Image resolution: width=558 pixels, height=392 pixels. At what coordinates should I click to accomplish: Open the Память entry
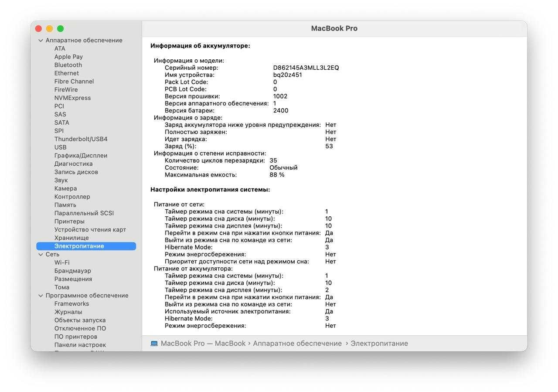click(65, 205)
